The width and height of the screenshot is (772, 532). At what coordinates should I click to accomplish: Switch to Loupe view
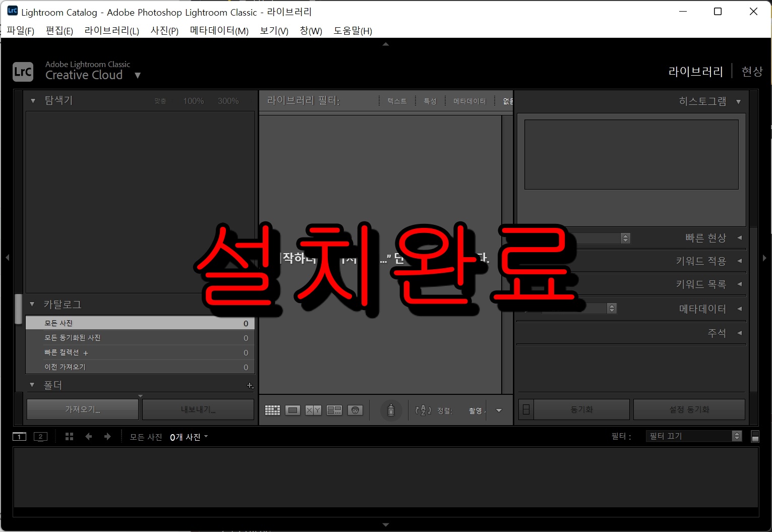pyautogui.click(x=292, y=410)
